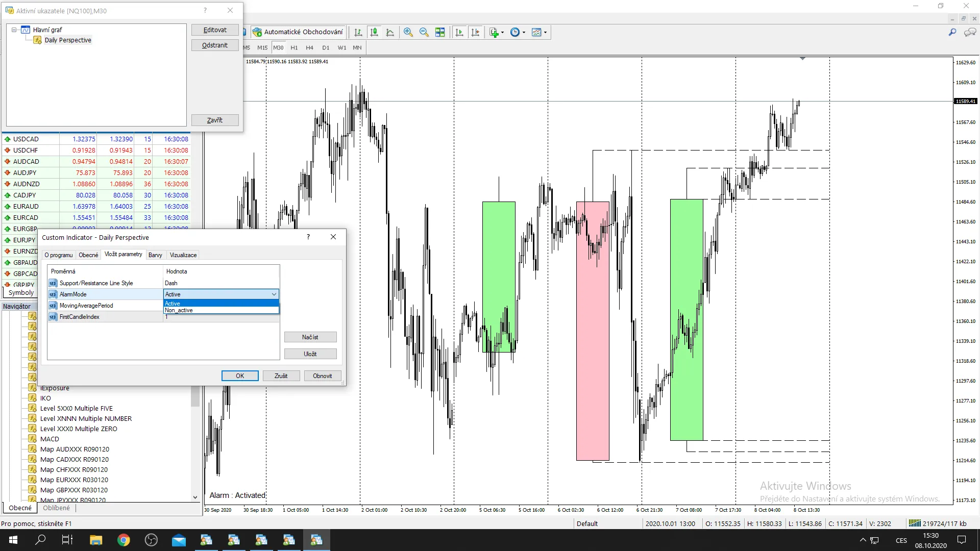Click Odstranit in the Aktivní ukazatele dialog
980x551 pixels.
214,45
